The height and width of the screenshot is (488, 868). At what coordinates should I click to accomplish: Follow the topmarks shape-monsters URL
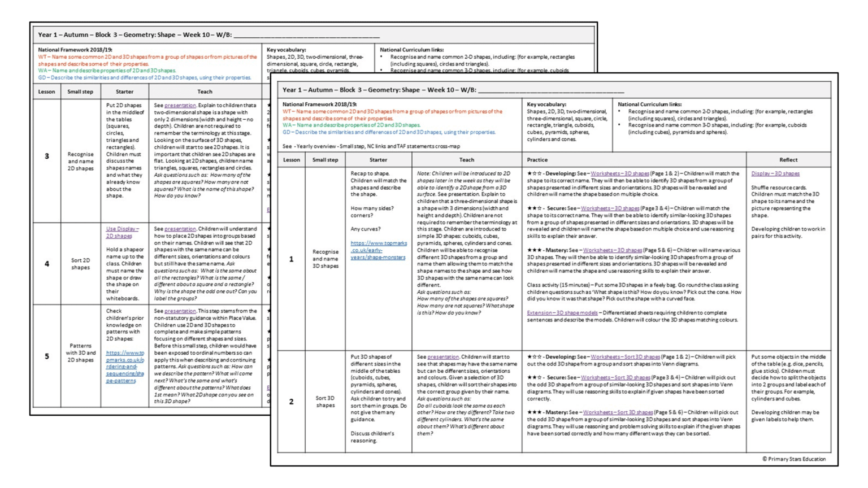click(378, 250)
